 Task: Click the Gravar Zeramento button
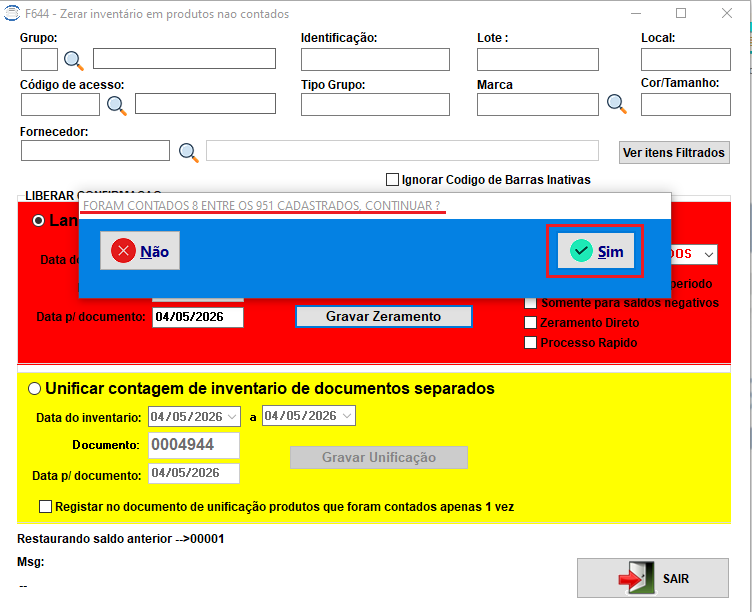click(384, 317)
